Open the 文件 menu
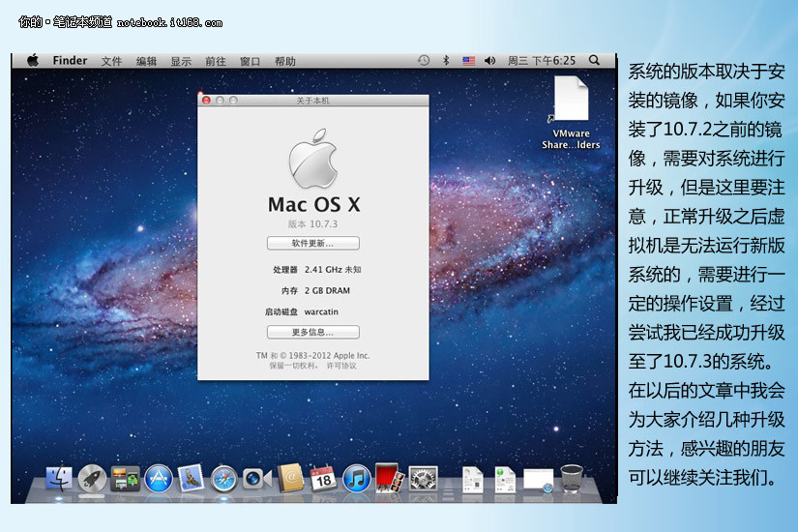This screenshot has width=798, height=532. [111, 61]
